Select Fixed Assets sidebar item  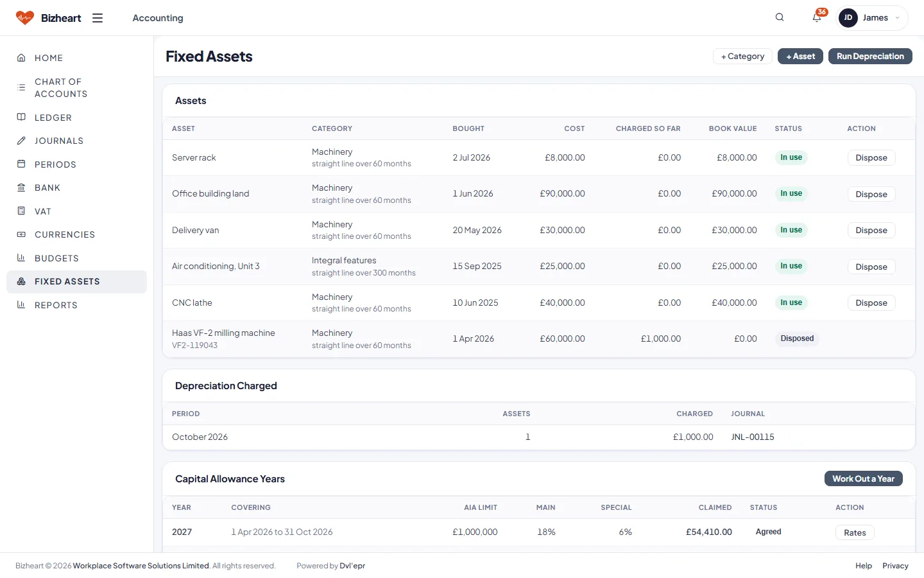pyautogui.click(x=76, y=281)
